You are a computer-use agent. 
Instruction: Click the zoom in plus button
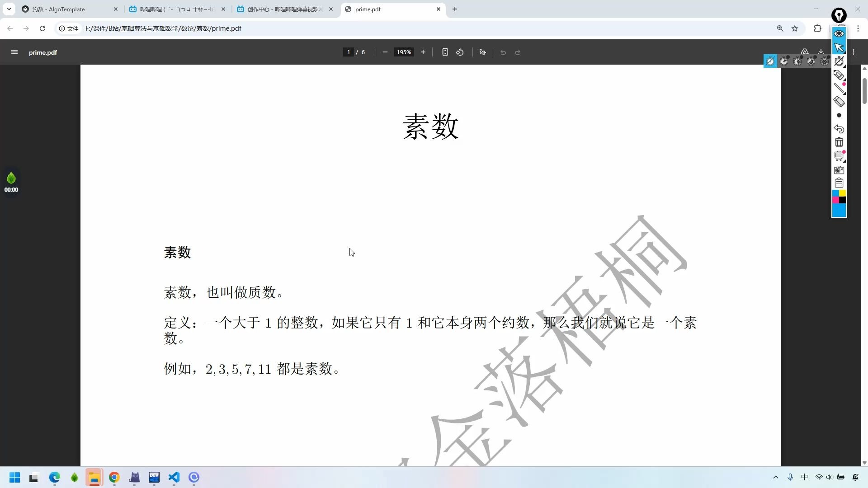[423, 52]
